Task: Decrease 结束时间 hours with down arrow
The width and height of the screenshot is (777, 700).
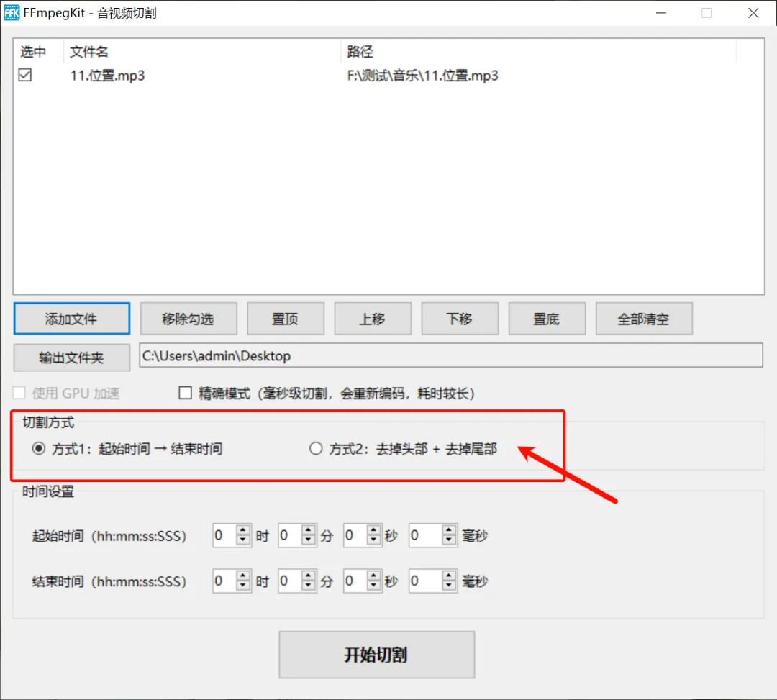Action: pyautogui.click(x=243, y=586)
